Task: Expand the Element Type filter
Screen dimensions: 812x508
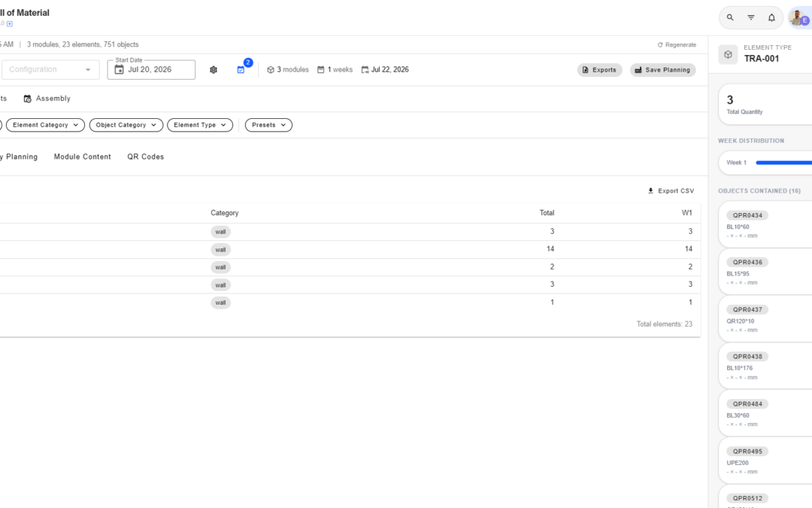Action: pos(200,125)
